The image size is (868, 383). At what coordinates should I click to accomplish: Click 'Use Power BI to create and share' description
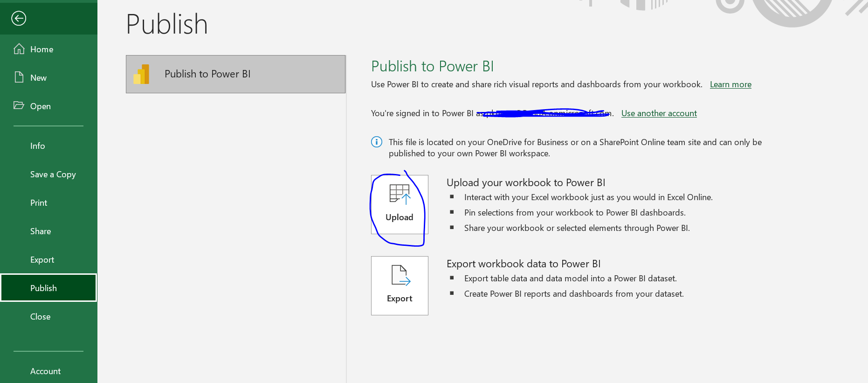click(537, 84)
